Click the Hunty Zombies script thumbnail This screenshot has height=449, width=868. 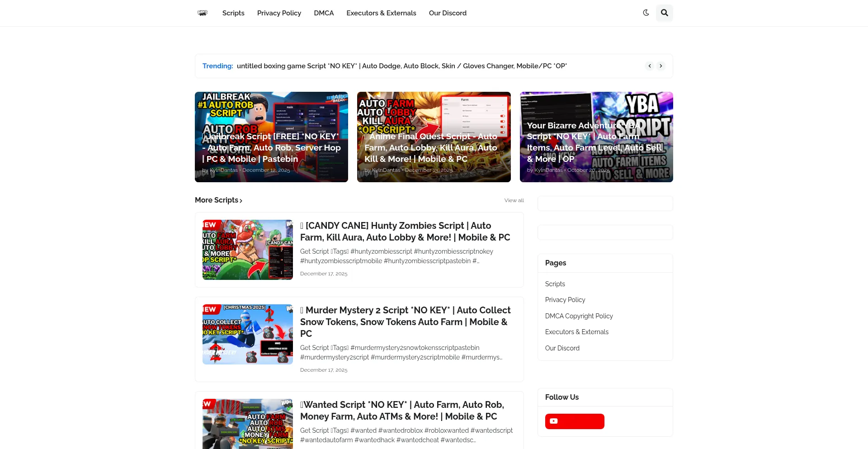(x=247, y=250)
